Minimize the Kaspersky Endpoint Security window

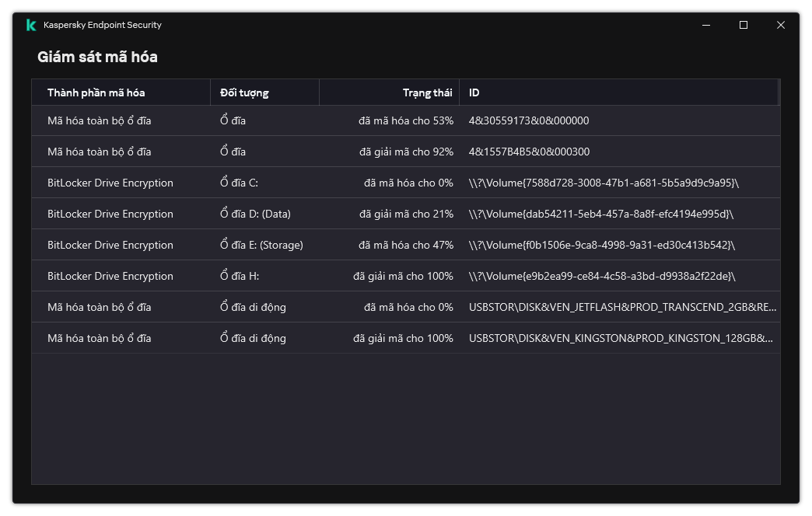[706, 25]
